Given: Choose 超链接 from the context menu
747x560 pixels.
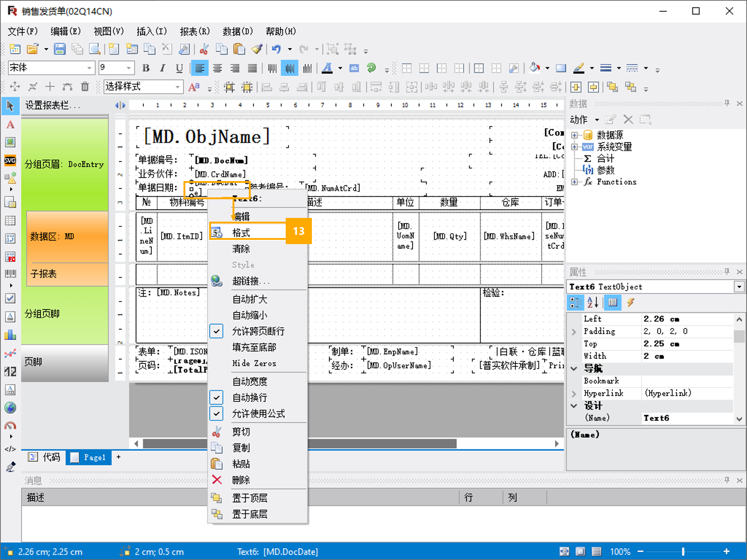Looking at the screenshot, I should 258,281.
